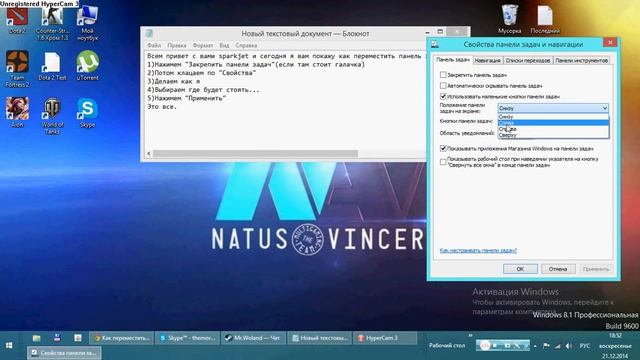
Task: Click the Notepad horizontal scrollbar thumb
Action: tap(256, 153)
